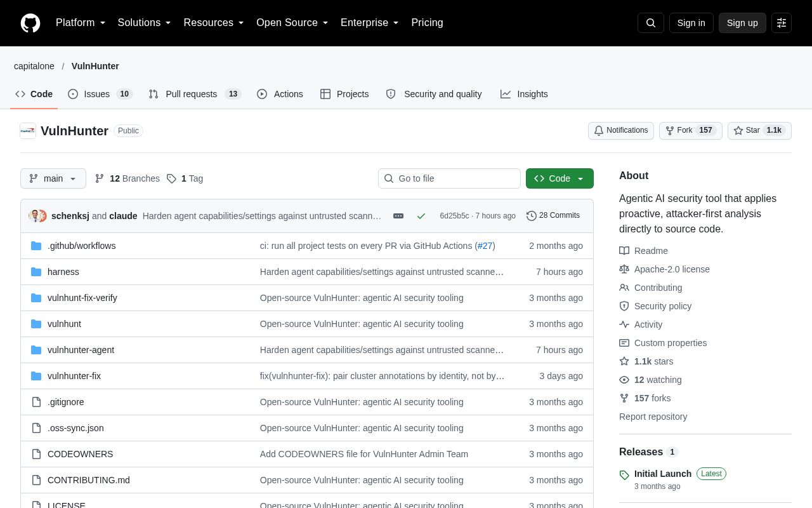Click the GitHub logo icon
Viewport: 812px width, 508px height.
pos(30,23)
